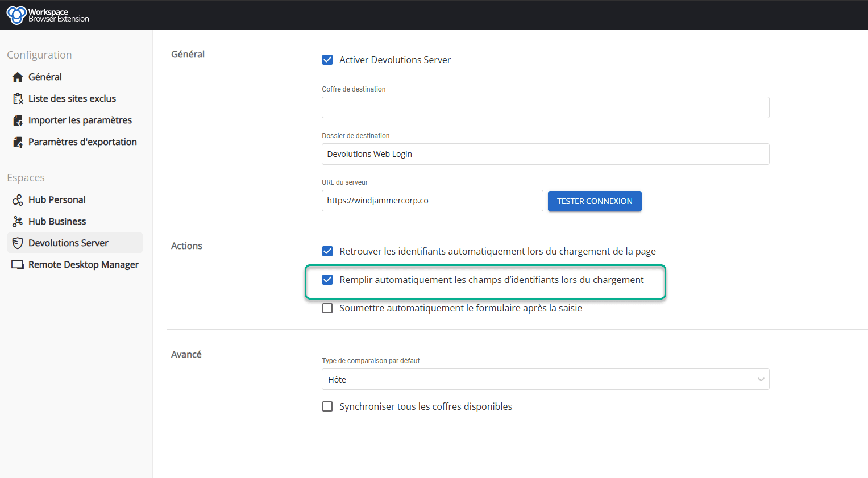Toggle Retrouver les identifiants automatiquement checkbox
Image resolution: width=868 pixels, height=478 pixels.
pos(327,251)
